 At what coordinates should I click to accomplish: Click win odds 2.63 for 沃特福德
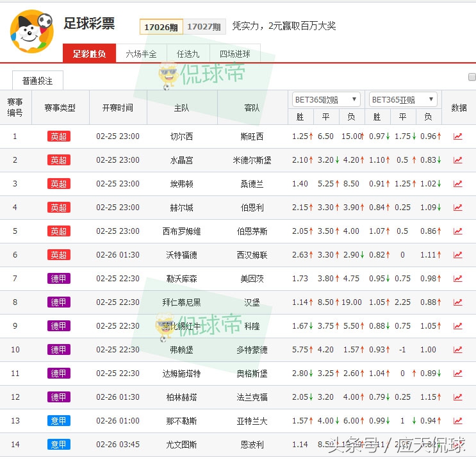[x=300, y=255]
